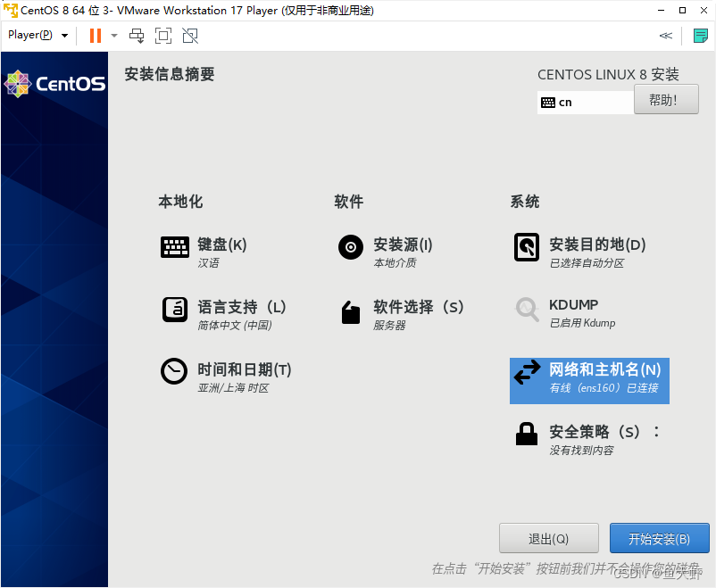Click the 安全策略 (S) padlock icon

[x=527, y=434]
